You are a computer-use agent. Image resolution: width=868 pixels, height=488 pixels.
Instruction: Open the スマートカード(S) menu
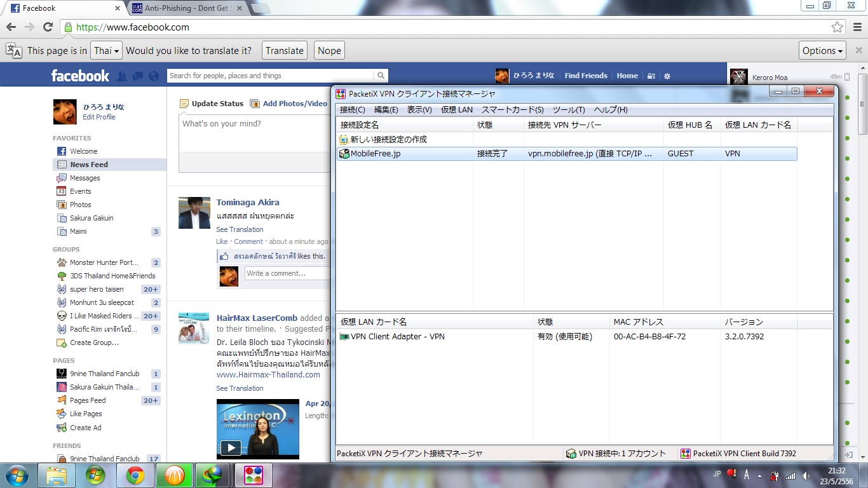[513, 110]
